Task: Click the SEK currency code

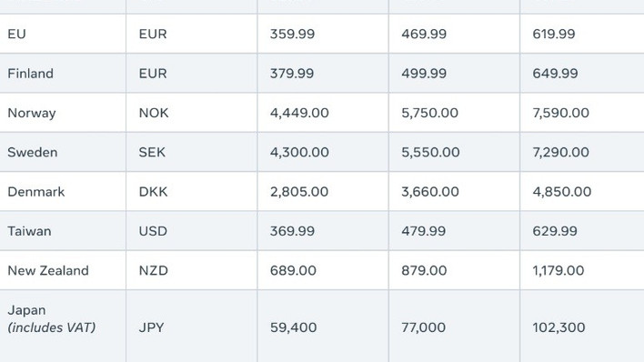Action: (152, 152)
